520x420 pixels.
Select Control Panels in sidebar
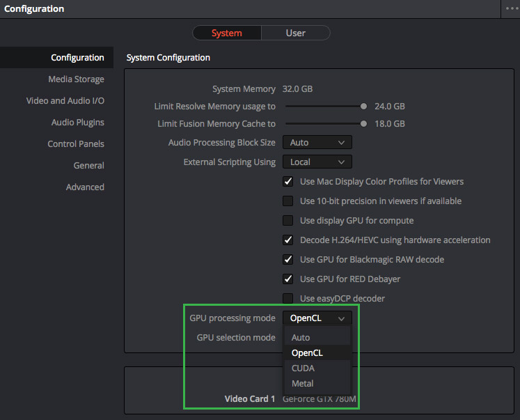click(76, 144)
